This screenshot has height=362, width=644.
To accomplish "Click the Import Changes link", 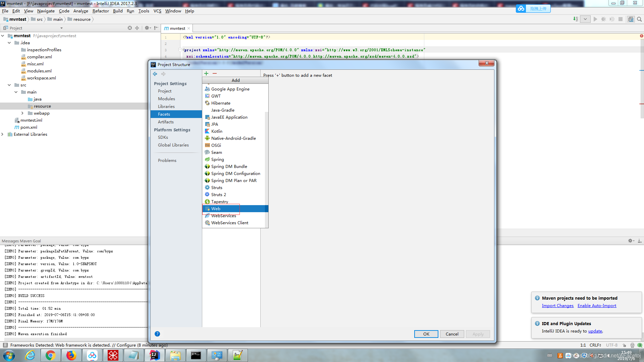I will click(557, 306).
